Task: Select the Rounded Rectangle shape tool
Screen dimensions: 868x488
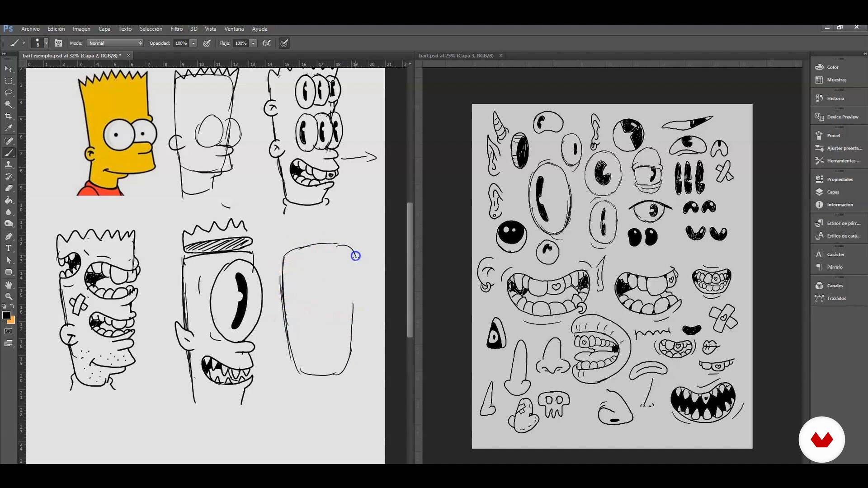Action: coord(9,272)
